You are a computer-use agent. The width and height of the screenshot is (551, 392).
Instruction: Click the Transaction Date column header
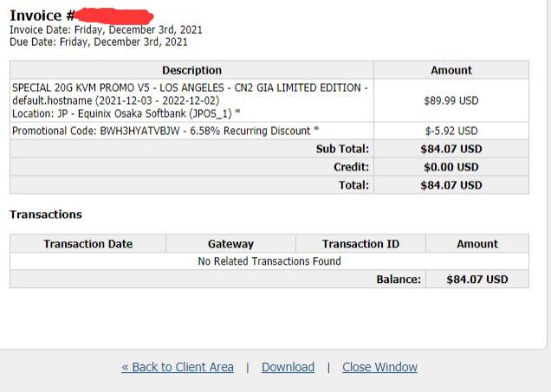tap(88, 243)
